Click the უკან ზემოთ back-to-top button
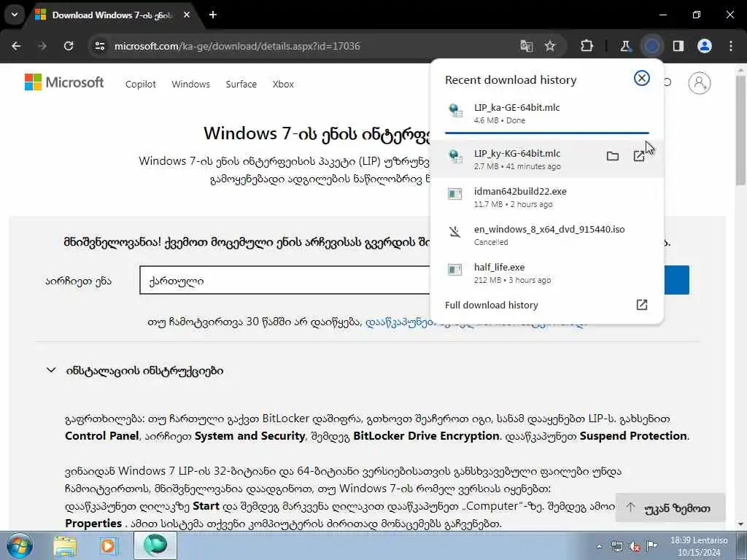Viewport: 747px width, 560px height. tap(670, 507)
